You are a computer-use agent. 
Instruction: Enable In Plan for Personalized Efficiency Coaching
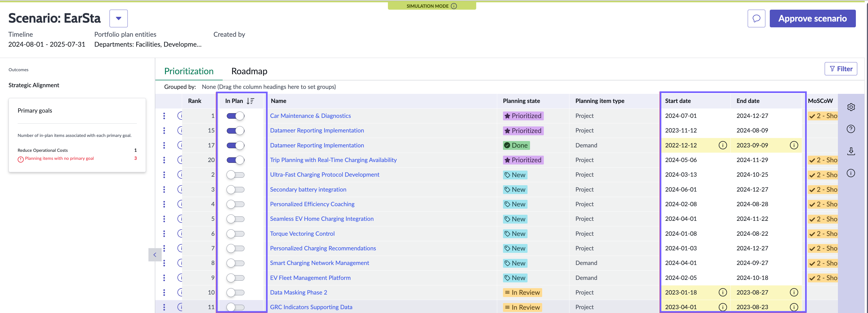tap(235, 204)
